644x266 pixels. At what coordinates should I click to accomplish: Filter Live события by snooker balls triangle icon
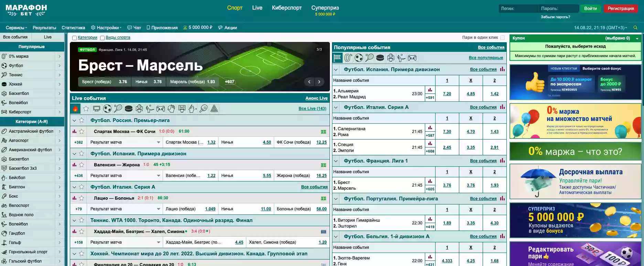[214, 109]
